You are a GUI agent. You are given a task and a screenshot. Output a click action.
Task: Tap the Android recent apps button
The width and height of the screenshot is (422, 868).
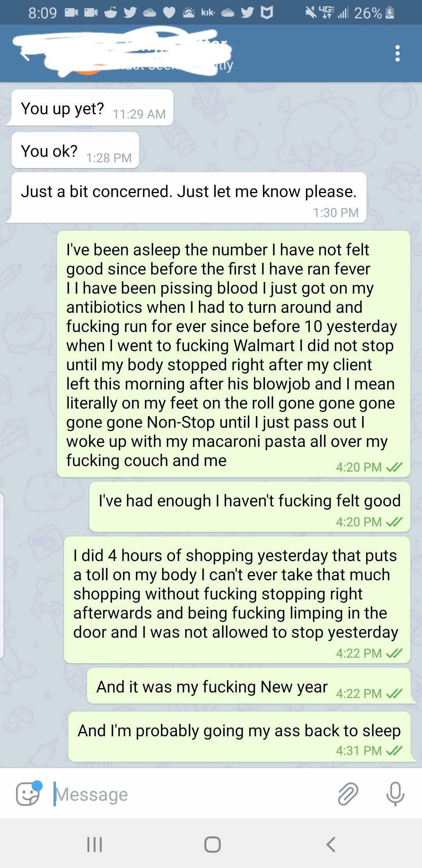pos(95,844)
